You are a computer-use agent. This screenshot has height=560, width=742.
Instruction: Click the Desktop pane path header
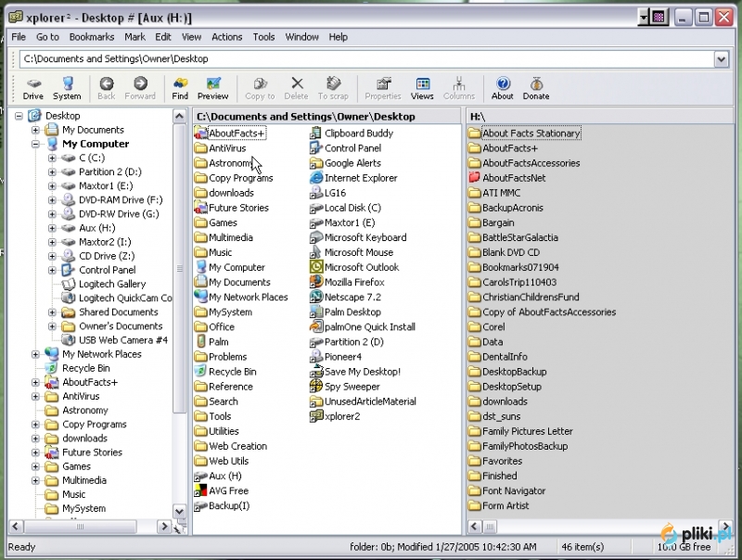326,116
